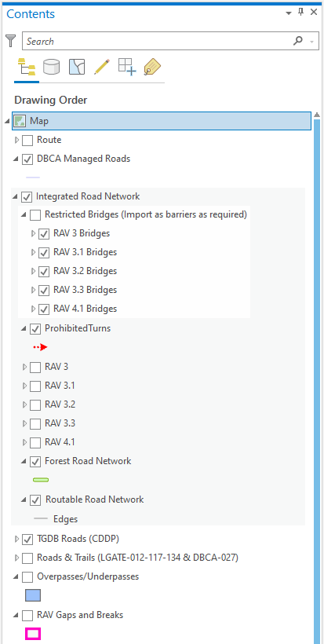Image resolution: width=324 pixels, height=644 pixels.
Task: Click the search magnifier icon
Action: (298, 41)
